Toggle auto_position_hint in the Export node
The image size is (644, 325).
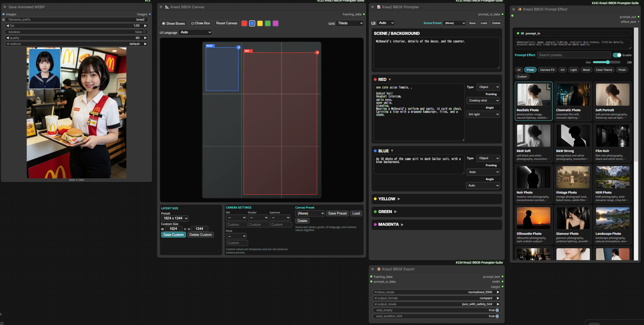click(x=497, y=316)
